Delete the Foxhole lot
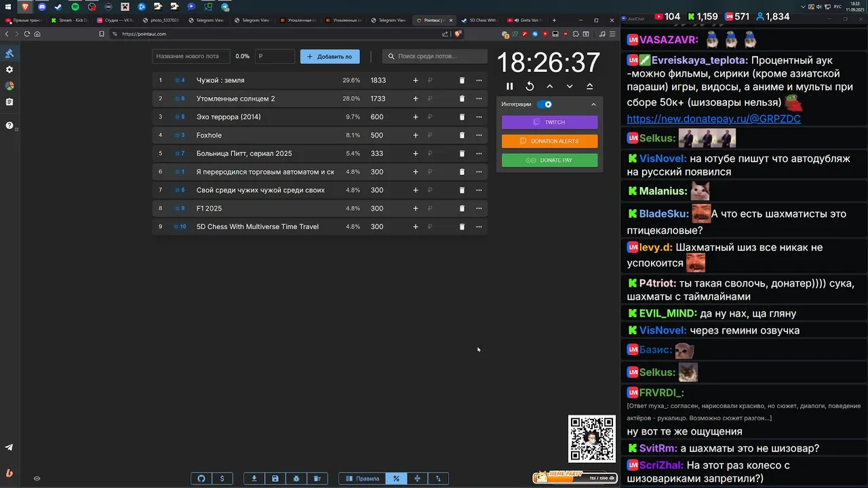868x488 pixels. point(462,135)
